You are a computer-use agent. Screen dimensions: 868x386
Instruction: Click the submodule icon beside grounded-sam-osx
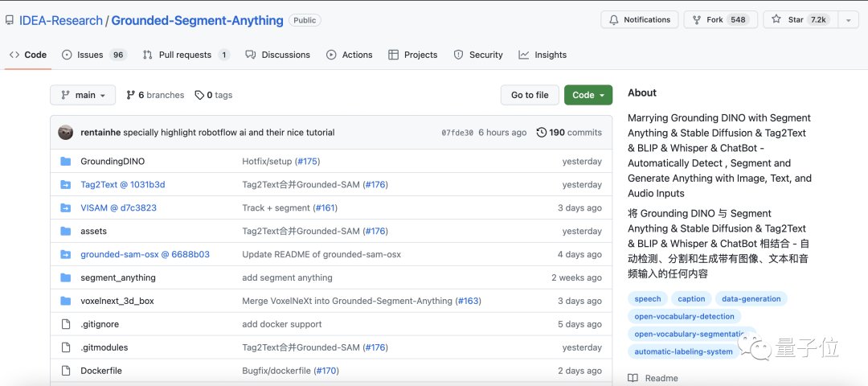pos(66,255)
